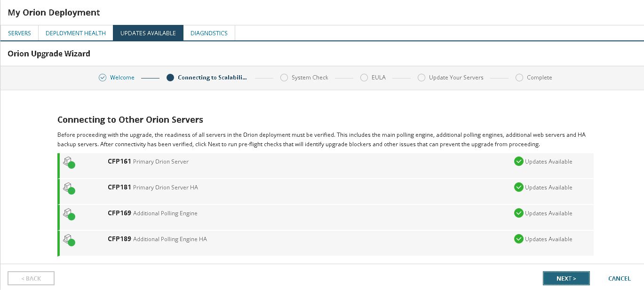644x290 pixels.
Task: Click the Next button
Action: [x=566, y=278]
